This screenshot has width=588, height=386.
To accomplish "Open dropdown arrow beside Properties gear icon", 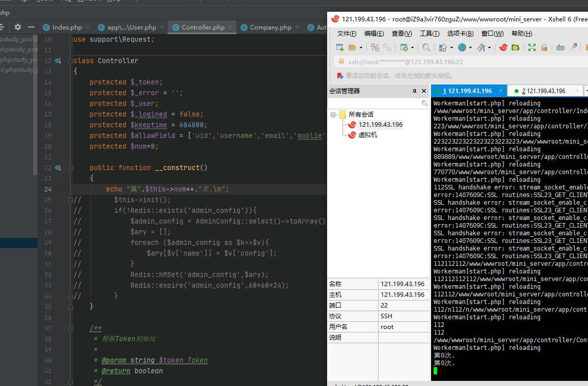I will [412, 47].
